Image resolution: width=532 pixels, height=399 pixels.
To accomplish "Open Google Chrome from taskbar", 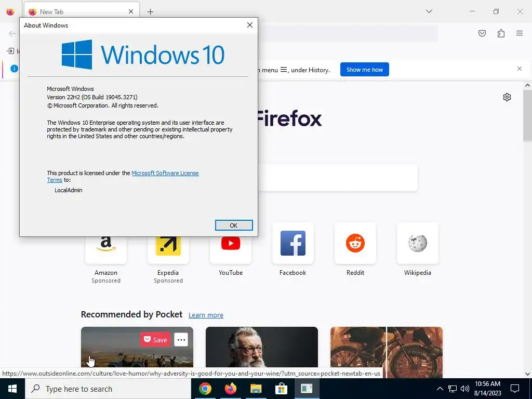I will 205,389.
